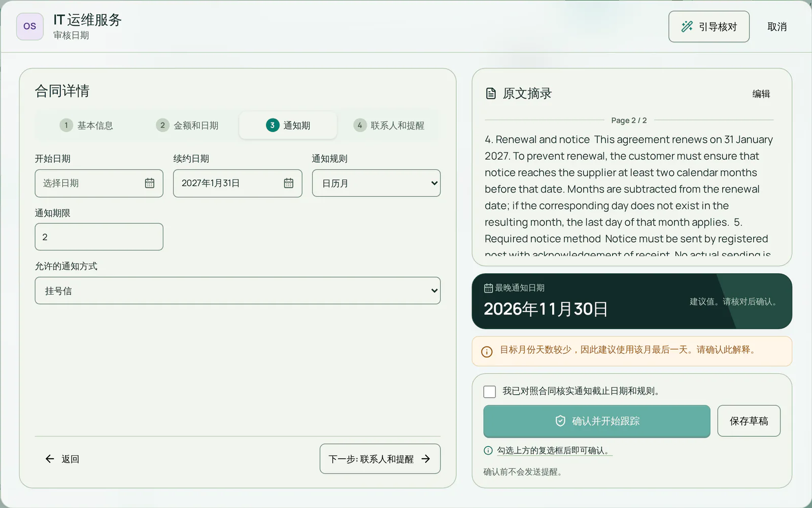The width and height of the screenshot is (812, 508).
Task: Open calendar picker for 开始日期
Action: 150,183
